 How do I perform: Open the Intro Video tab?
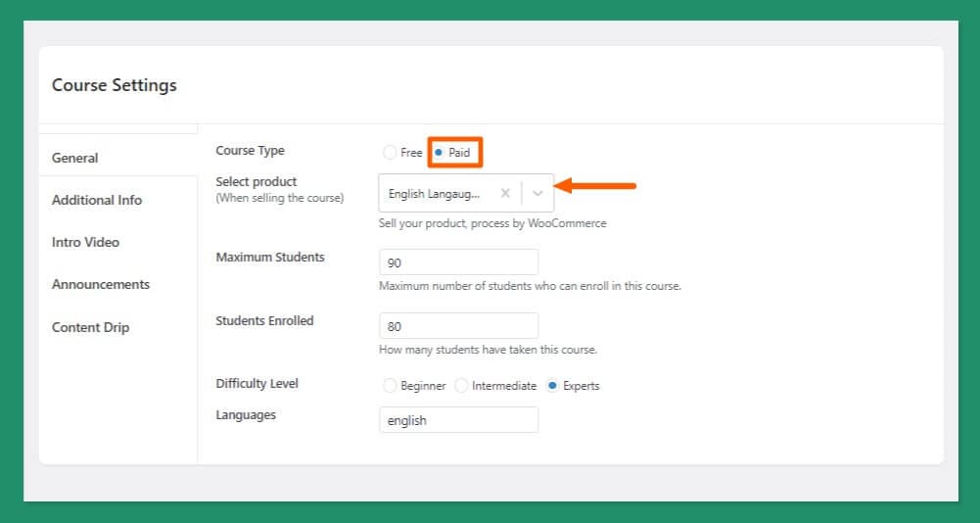[x=85, y=242]
